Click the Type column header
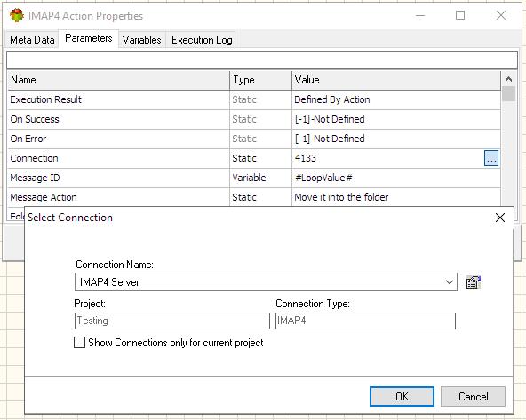Screen dimensions: 526x420 click(260, 80)
